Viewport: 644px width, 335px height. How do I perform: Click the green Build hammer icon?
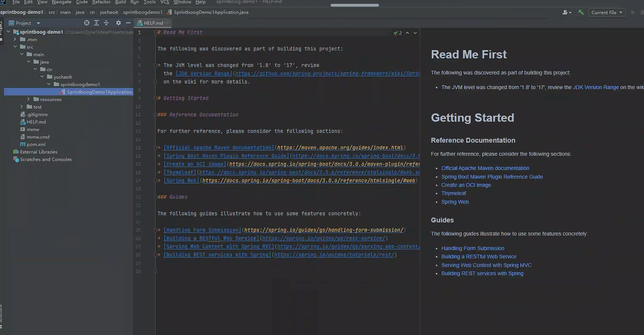pos(581,12)
